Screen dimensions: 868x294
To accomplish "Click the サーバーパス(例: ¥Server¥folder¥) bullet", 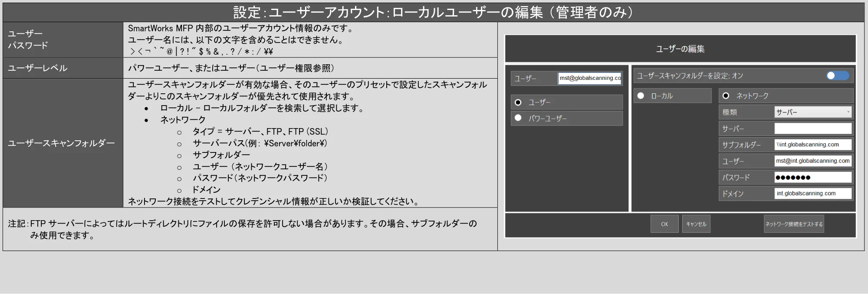I will click(x=260, y=143).
